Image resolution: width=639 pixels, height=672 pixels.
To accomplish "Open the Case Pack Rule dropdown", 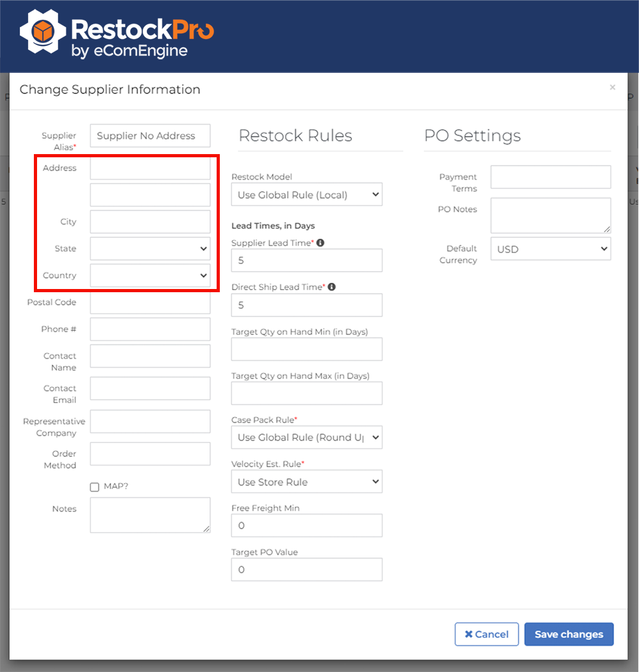I will [x=306, y=437].
